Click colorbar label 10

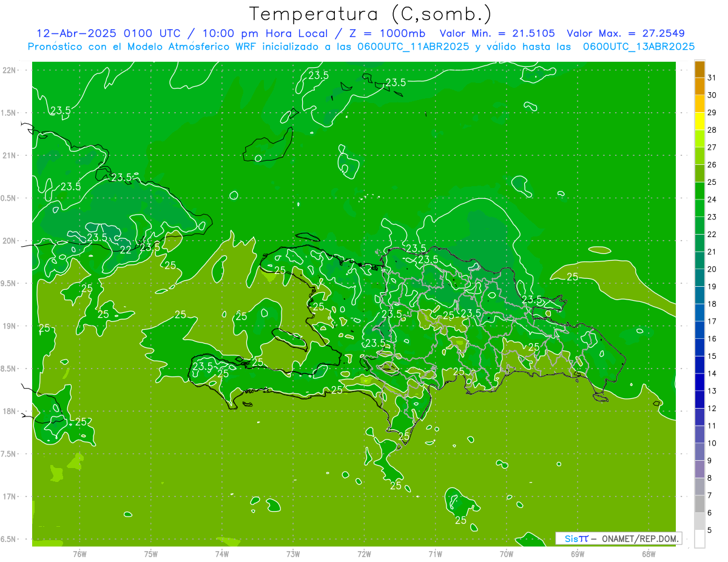point(712,443)
